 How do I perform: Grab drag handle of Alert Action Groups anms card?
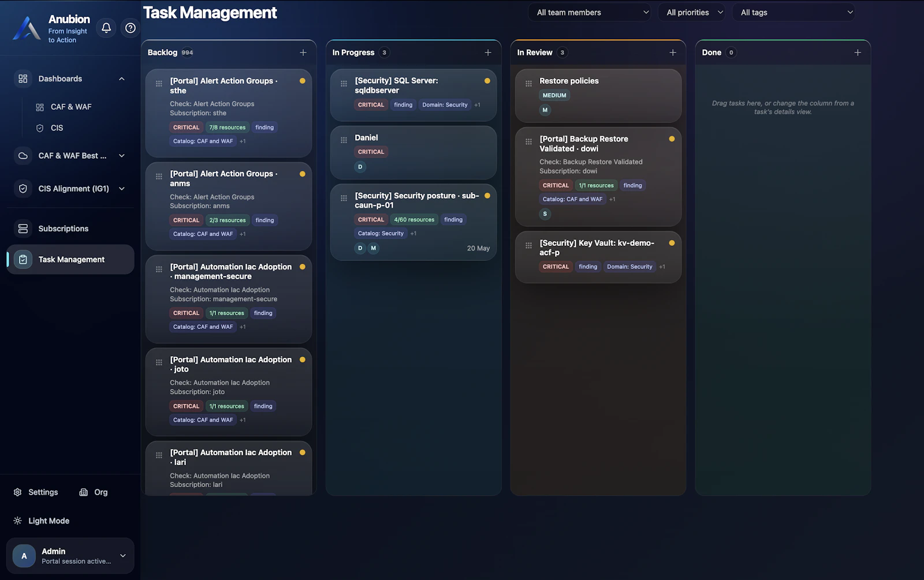159,177
